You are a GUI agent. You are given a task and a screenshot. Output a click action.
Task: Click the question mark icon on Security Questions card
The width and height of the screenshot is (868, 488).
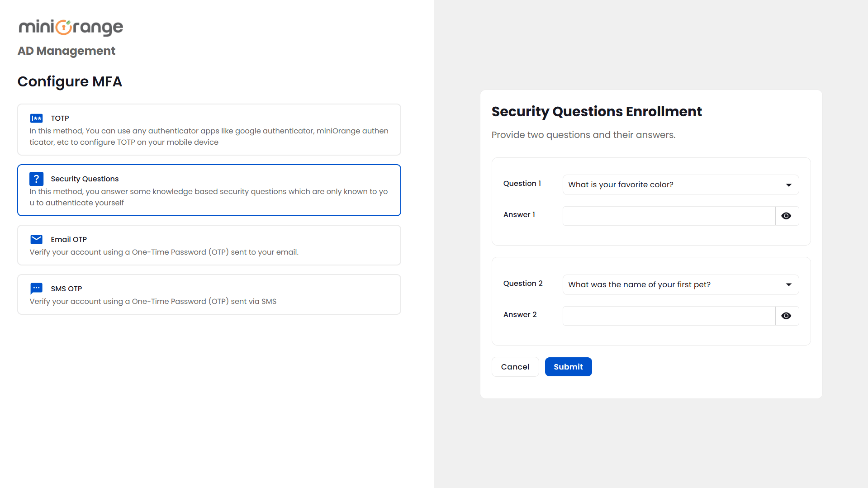(x=36, y=179)
